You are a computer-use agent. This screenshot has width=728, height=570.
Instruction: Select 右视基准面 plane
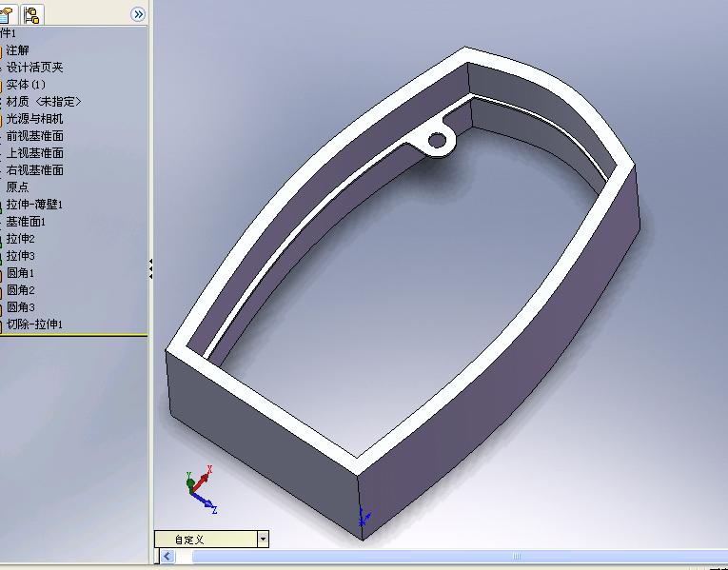click(35, 170)
